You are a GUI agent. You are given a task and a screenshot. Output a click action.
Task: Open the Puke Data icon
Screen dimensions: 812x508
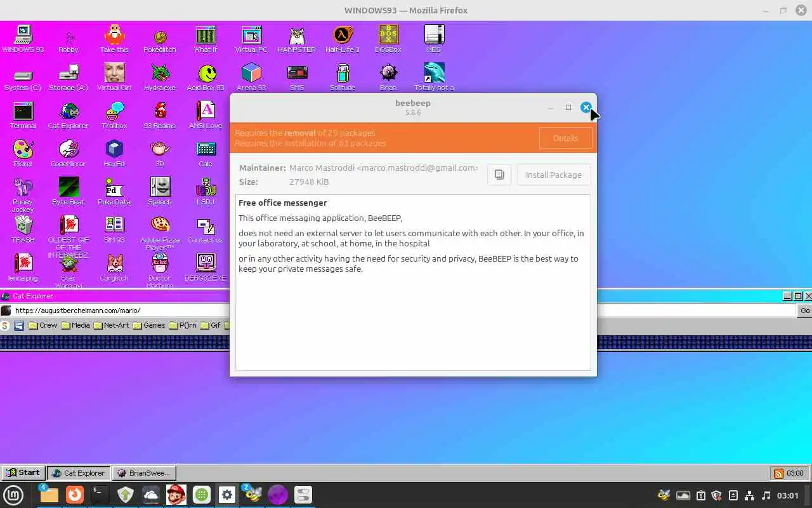pyautogui.click(x=114, y=191)
